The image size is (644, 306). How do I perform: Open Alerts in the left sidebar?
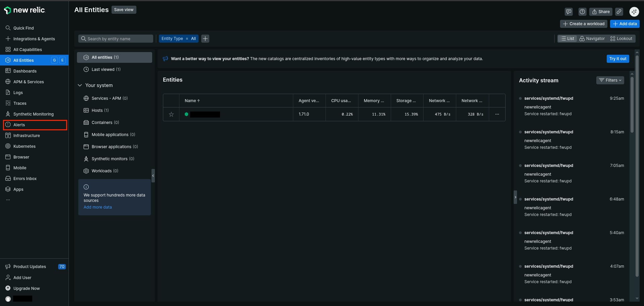pos(19,125)
